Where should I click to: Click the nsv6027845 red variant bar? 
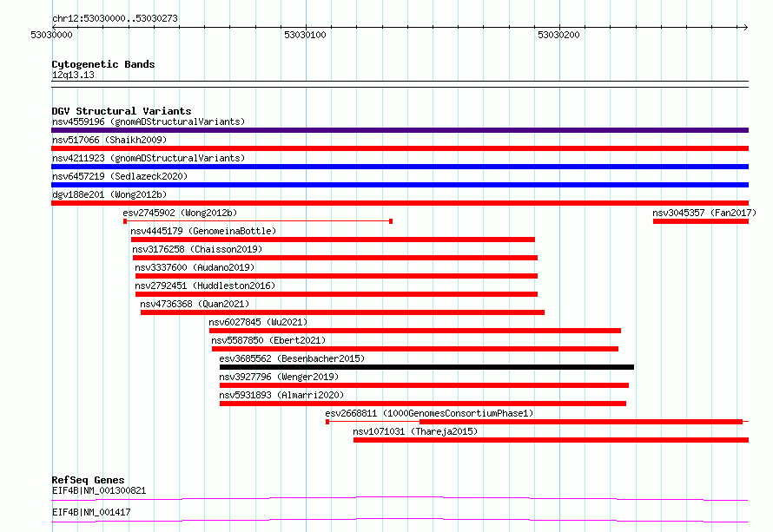415,331
